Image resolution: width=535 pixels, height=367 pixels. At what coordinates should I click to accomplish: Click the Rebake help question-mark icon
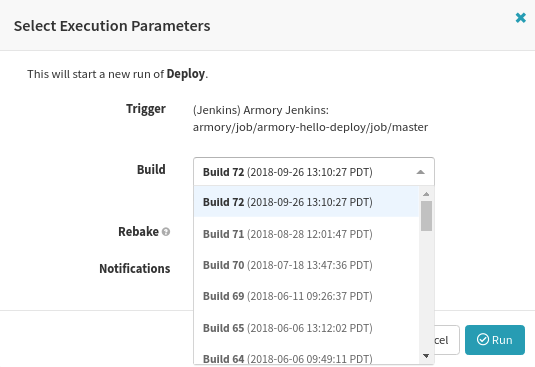click(166, 232)
